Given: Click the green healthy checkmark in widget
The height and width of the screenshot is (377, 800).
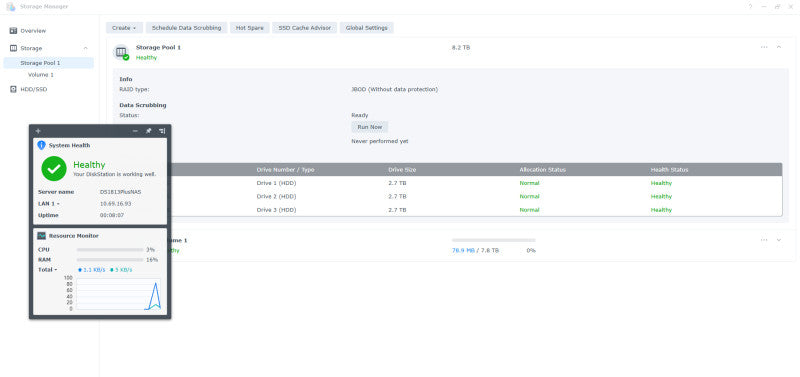Looking at the screenshot, I should coord(54,169).
